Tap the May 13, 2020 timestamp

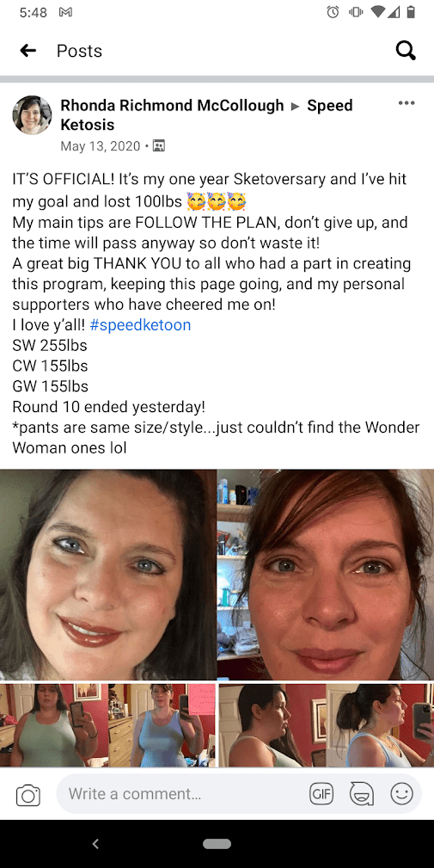[100, 146]
